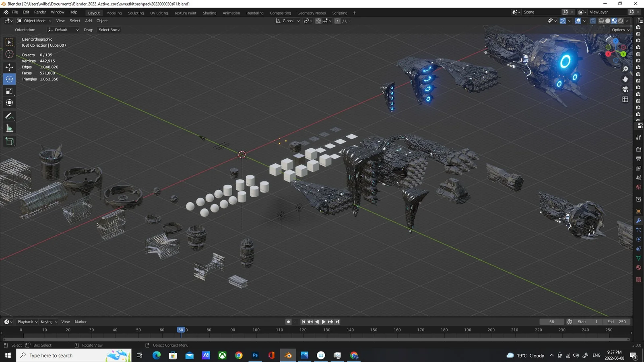Toggle proportional editing in the header
Screen dimensions: 644x362
[x=337, y=21]
